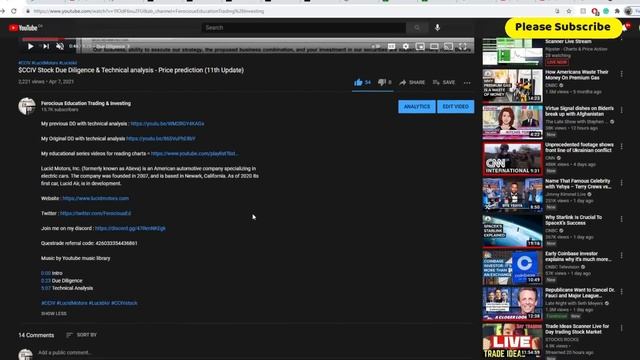Skip to next video in player

[x=46, y=47]
